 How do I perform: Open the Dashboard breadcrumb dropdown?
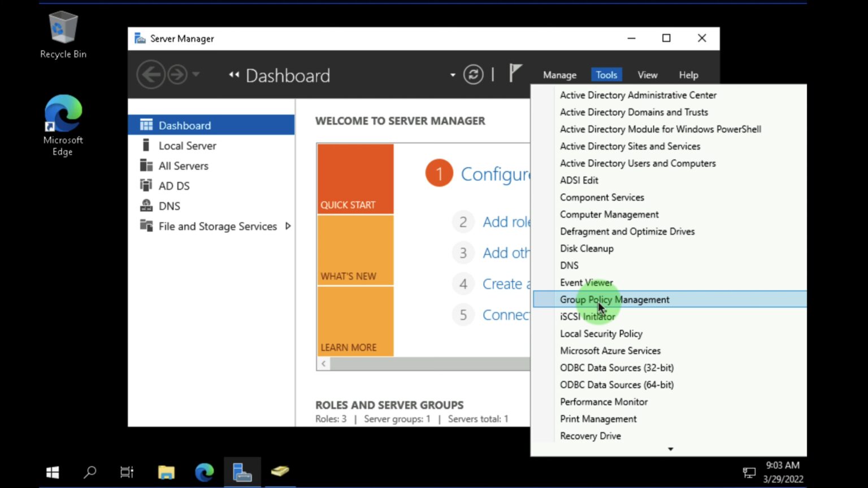point(452,75)
